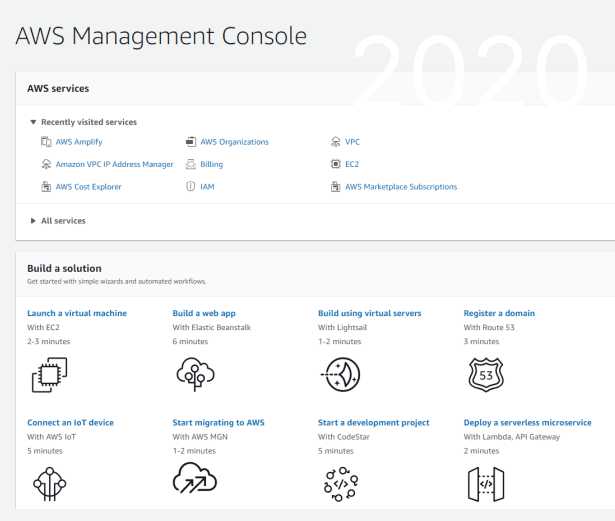
Task: Click the AWS Marketplace Subscriptions icon
Action: click(x=336, y=186)
